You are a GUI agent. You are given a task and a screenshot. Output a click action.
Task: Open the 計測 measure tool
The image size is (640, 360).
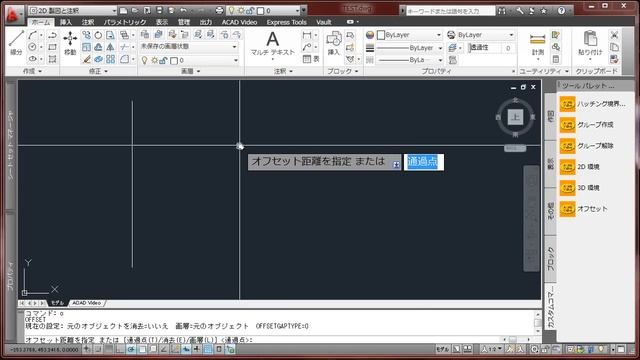[x=538, y=44]
